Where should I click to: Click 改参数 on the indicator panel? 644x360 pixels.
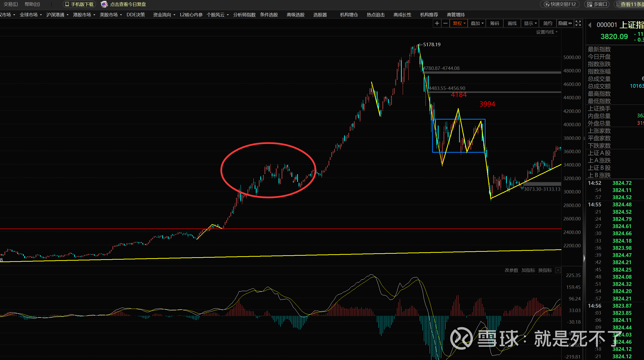[511, 270]
